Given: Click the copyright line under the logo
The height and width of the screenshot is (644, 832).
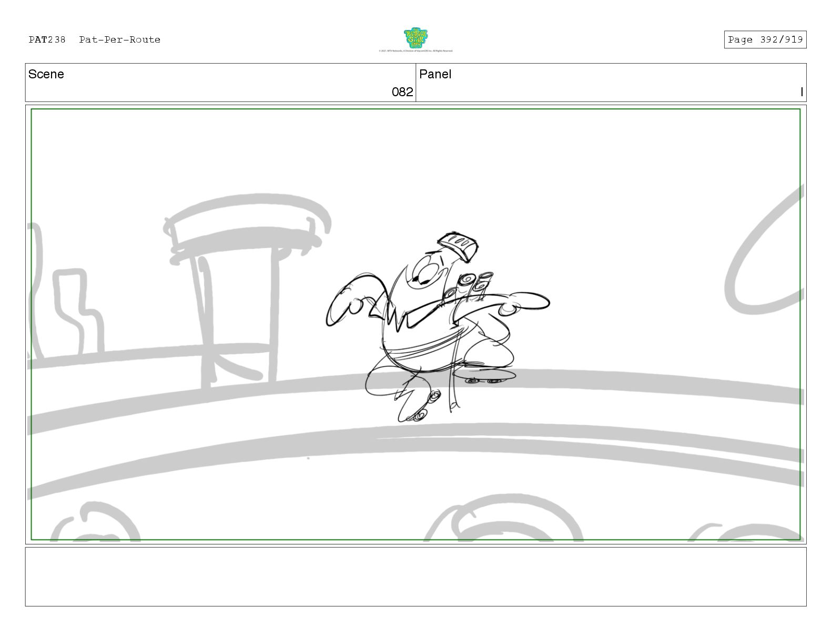Looking at the screenshot, I should [x=415, y=51].
